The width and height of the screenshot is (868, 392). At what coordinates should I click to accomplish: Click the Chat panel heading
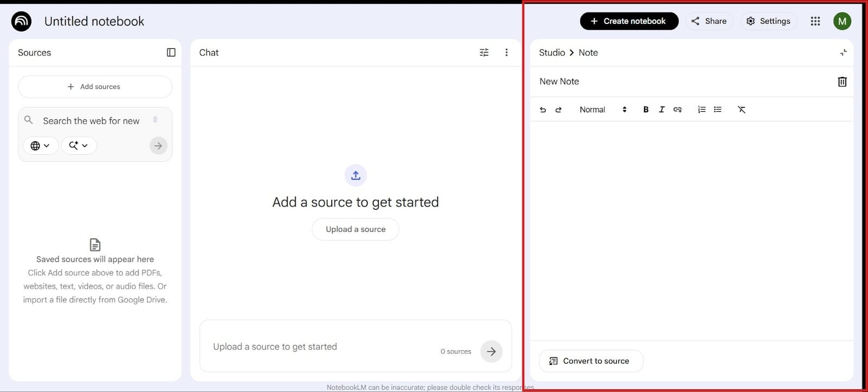pyautogui.click(x=209, y=53)
